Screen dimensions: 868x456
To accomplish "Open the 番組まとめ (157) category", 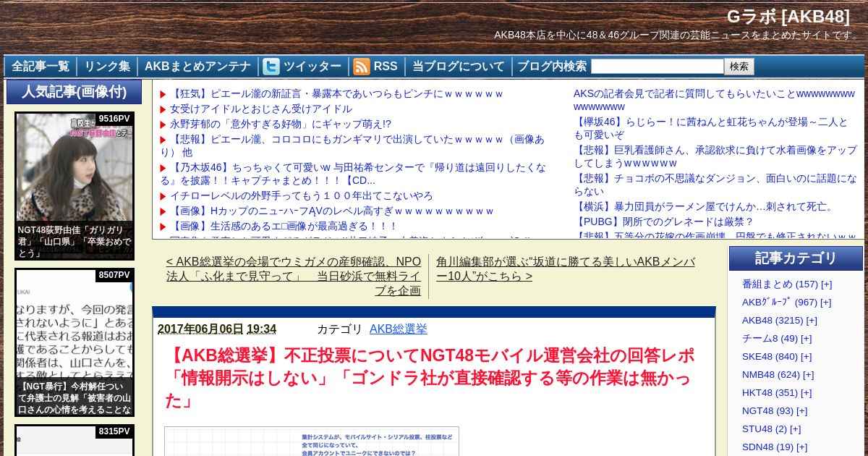I will point(780,284).
